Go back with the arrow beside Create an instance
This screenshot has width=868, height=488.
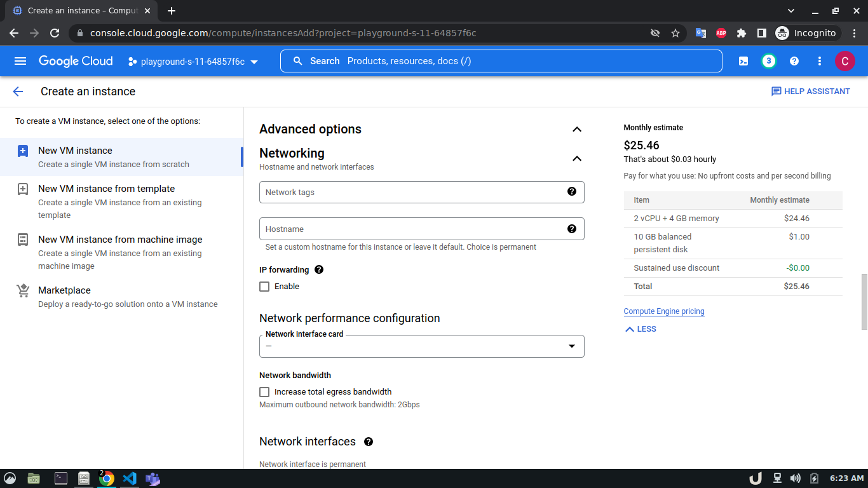[x=18, y=91]
